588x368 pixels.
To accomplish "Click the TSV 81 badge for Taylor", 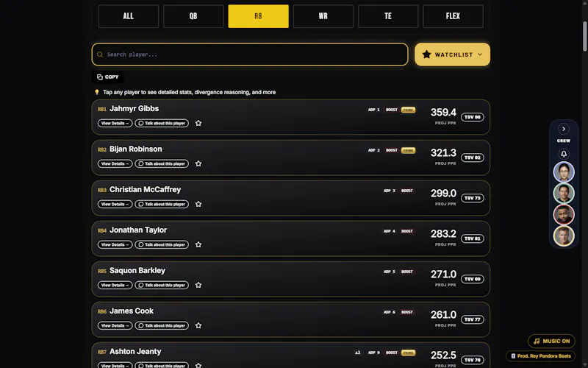I will [472, 238].
